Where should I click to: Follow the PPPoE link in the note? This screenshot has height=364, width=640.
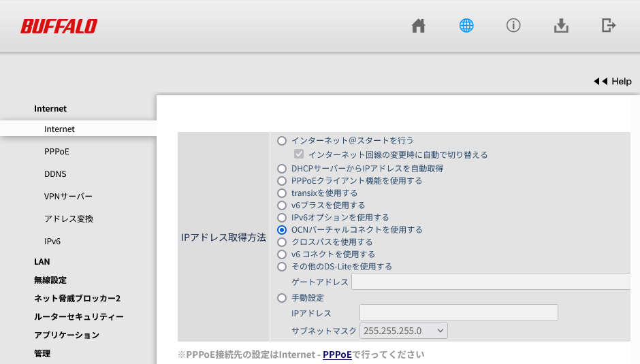coord(337,354)
